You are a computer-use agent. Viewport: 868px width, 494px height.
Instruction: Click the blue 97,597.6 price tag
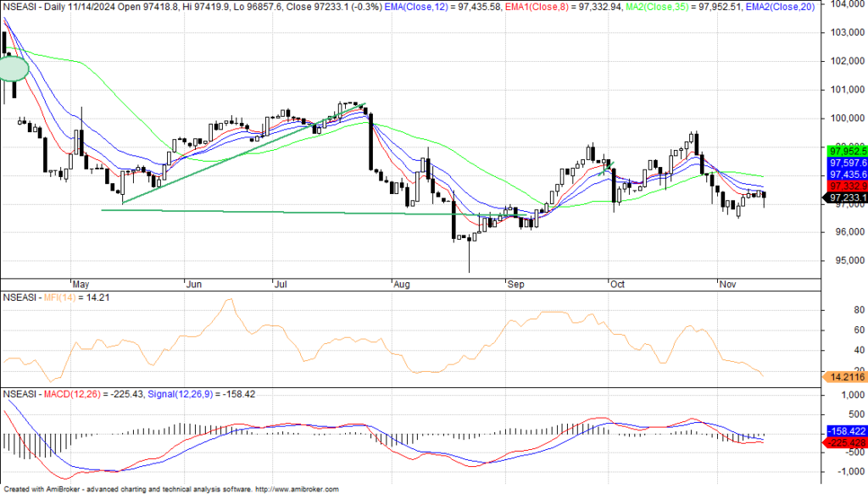pyautogui.click(x=845, y=162)
